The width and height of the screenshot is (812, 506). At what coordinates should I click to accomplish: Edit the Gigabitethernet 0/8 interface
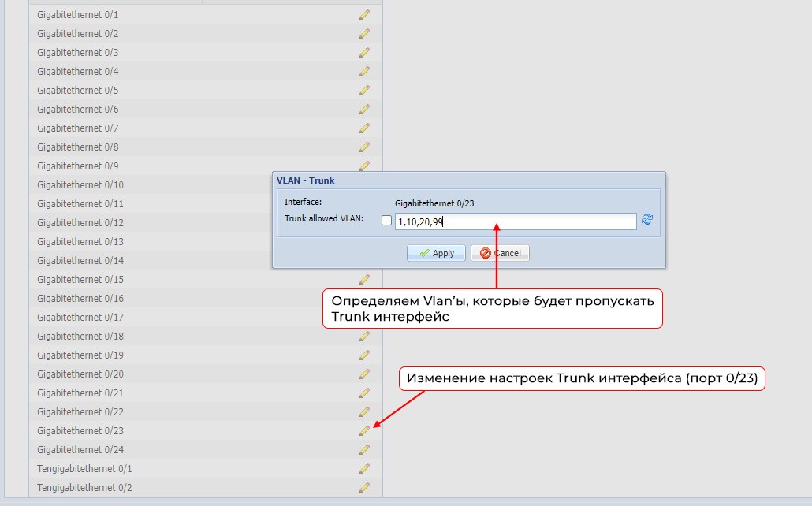tap(363, 147)
